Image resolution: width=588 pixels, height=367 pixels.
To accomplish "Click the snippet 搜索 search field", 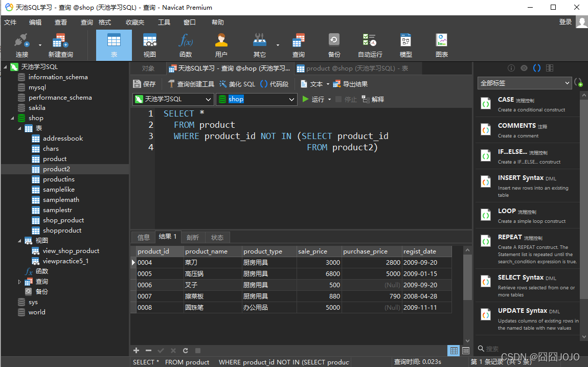I will click(x=492, y=349).
